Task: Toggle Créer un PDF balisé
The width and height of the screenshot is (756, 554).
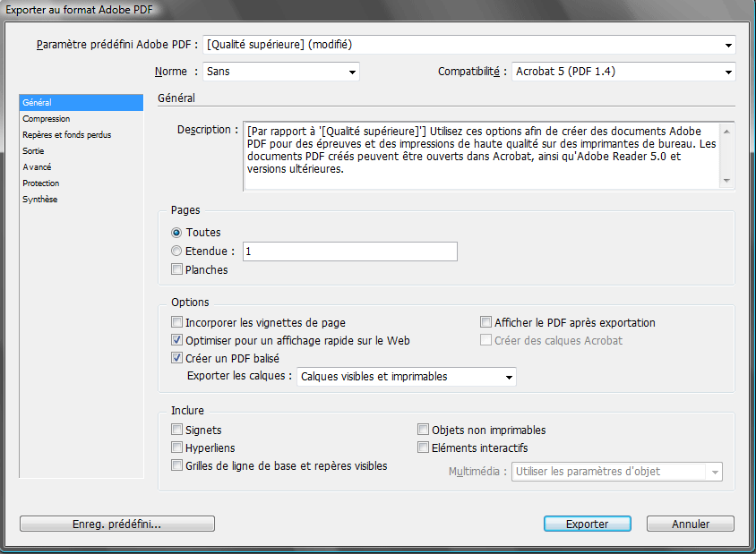Action: click(177, 358)
